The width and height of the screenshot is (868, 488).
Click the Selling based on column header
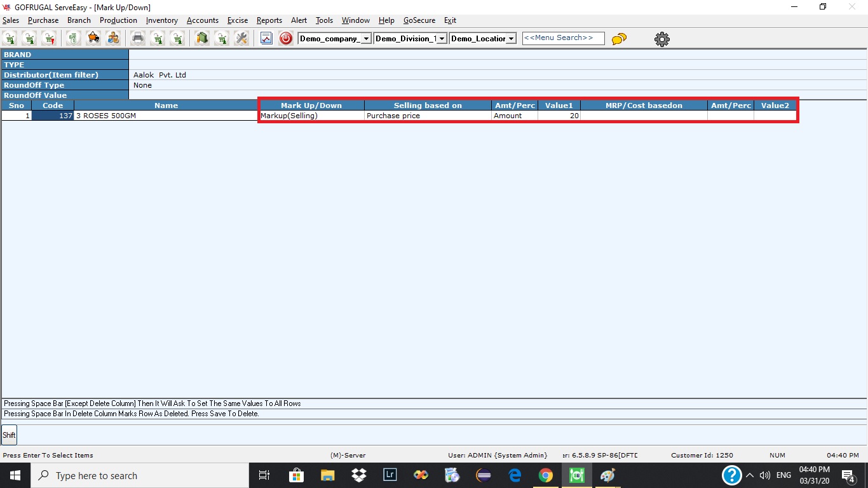[x=428, y=105]
